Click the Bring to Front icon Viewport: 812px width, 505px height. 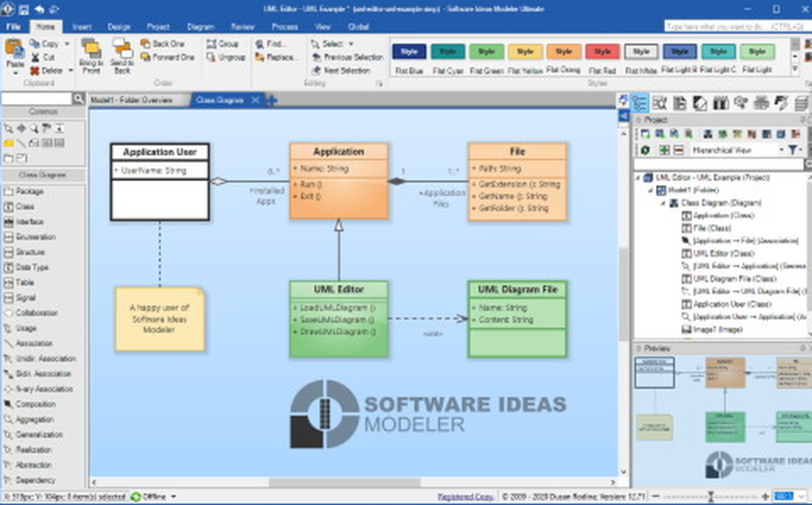point(91,49)
